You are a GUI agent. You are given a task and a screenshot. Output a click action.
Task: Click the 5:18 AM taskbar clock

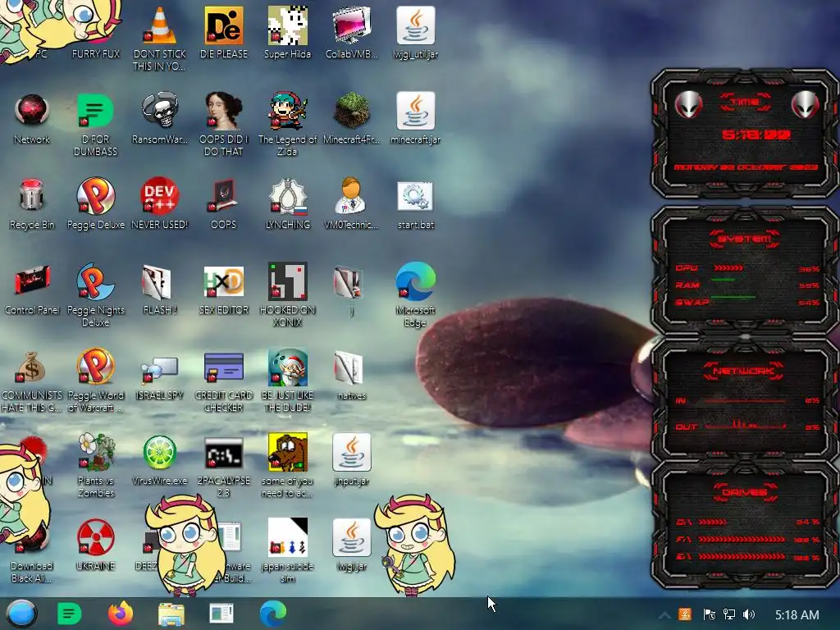(797, 614)
